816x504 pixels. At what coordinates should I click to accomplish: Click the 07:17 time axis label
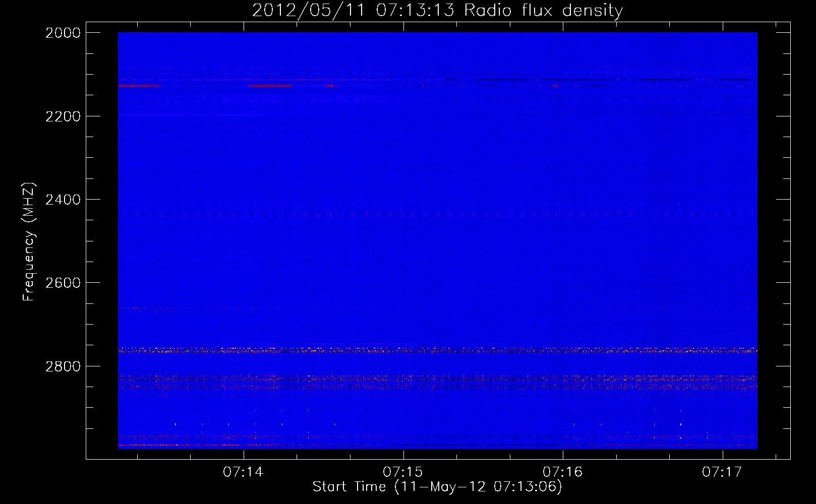tap(722, 472)
